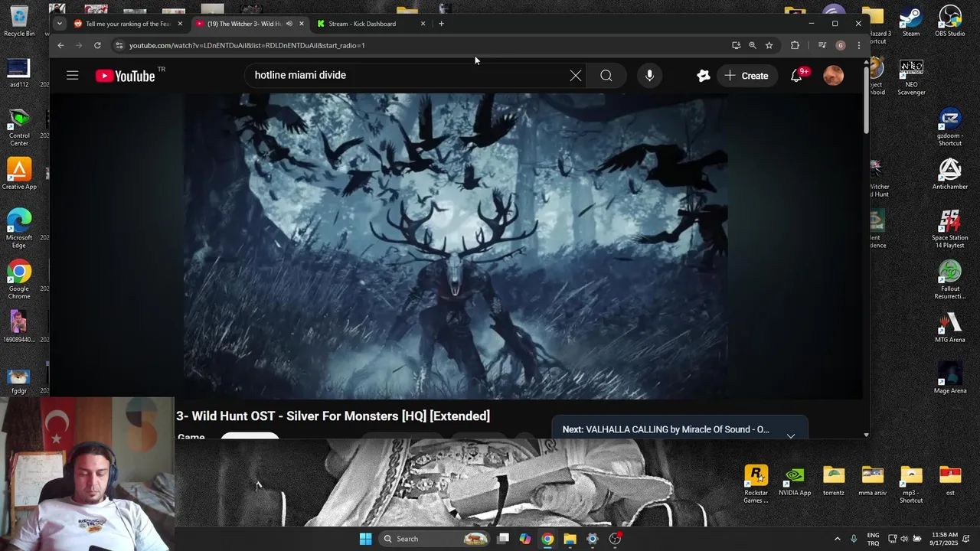Open the Windows Start menu
This screenshot has height=551, width=980.
365,539
